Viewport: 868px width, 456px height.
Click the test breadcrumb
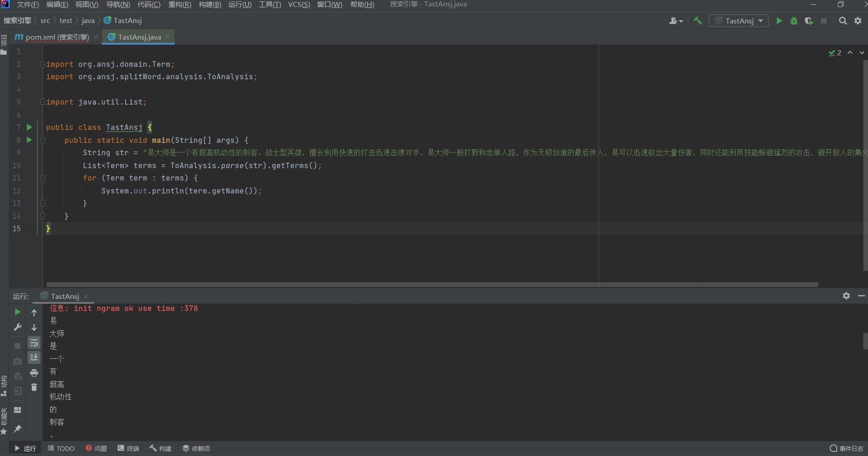click(66, 21)
